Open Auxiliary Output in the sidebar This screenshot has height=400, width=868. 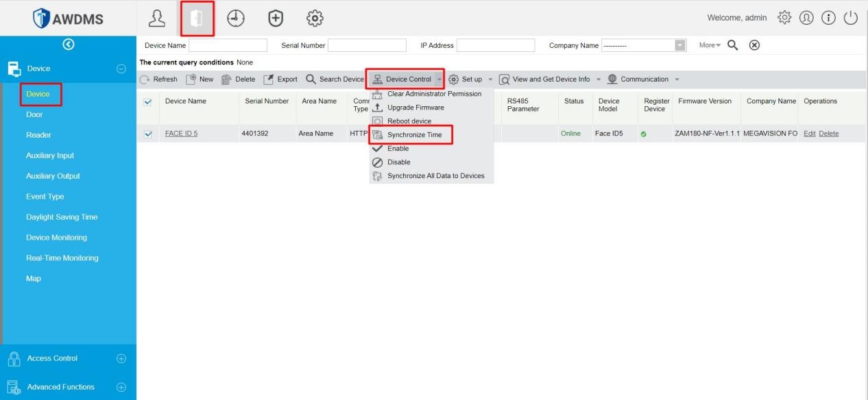[53, 176]
